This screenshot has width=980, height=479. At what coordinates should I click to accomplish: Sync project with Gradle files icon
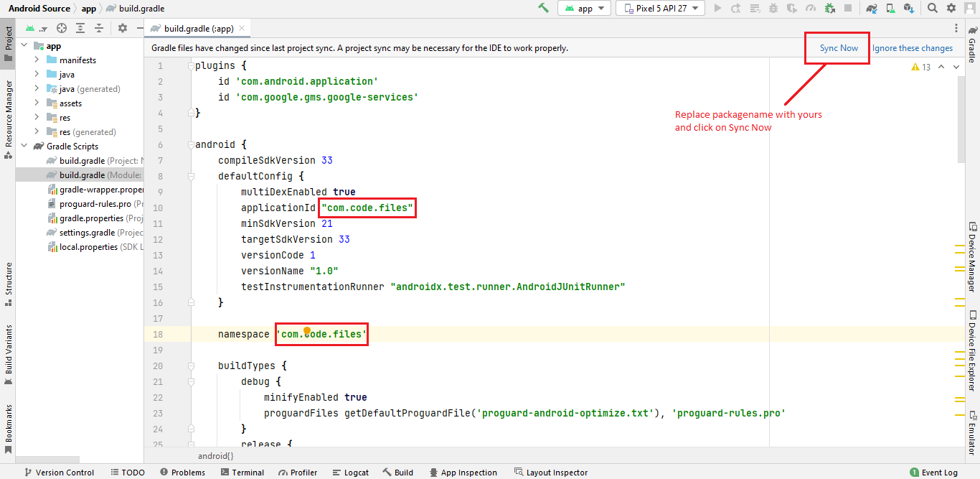click(872, 8)
